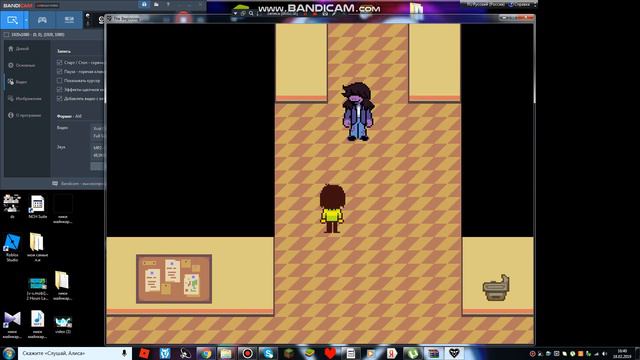Switch Bandicam to HDMI device recording mode
The height and width of the screenshot is (360, 640).
[69, 20]
